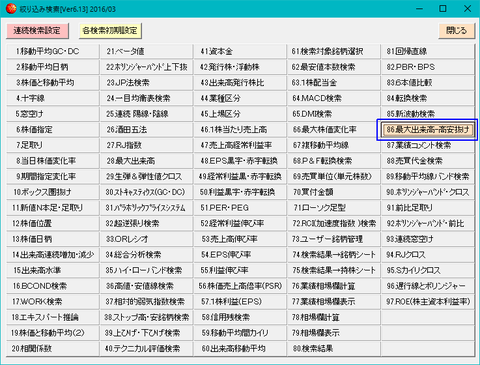Open 40 テクニカル評価検索
This screenshot has width=480, height=365.
coord(146,349)
